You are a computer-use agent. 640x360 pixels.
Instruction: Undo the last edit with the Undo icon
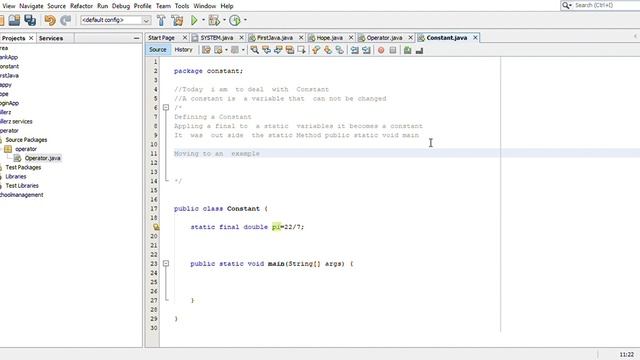[x=50, y=20]
